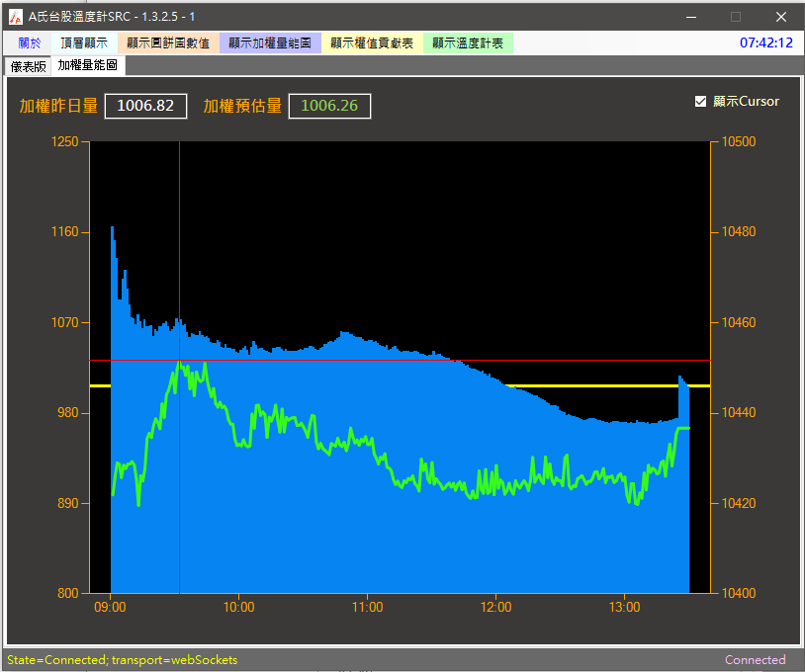Click the 10460 label on right axis
This screenshot has height=672, width=805.
(739, 323)
